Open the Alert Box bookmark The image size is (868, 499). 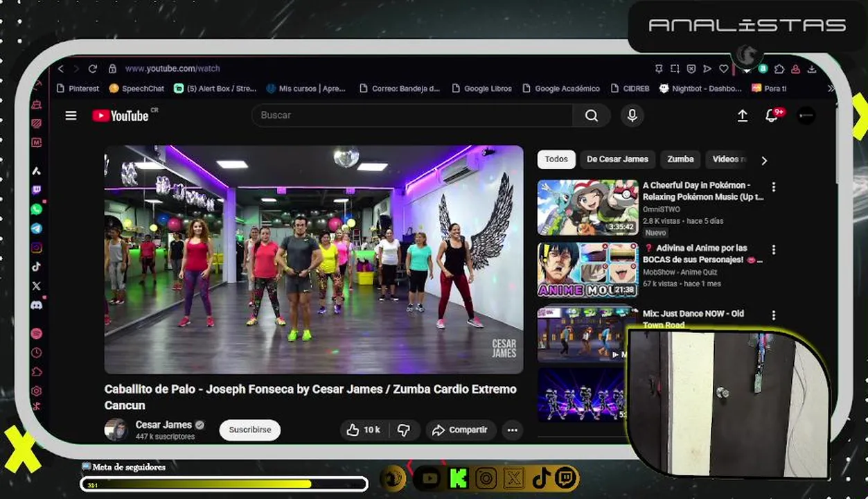(215, 89)
